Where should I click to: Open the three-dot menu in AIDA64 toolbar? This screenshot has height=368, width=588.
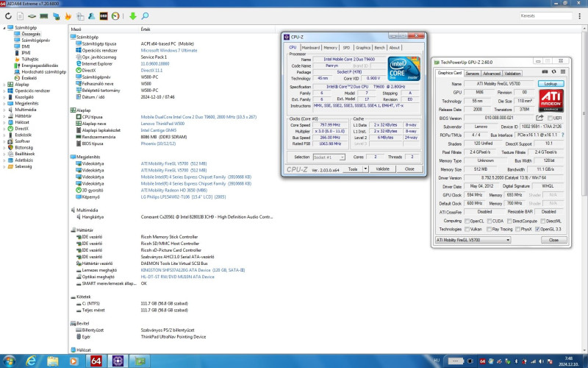click(x=580, y=16)
